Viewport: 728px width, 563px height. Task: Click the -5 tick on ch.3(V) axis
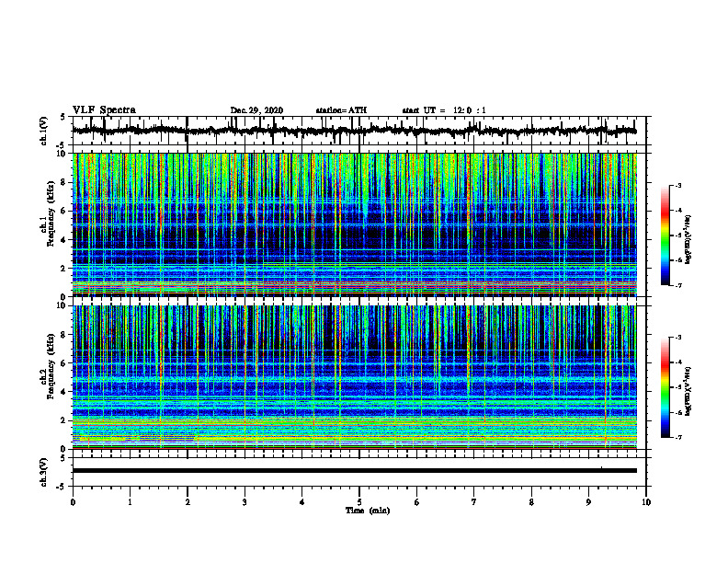coord(61,487)
